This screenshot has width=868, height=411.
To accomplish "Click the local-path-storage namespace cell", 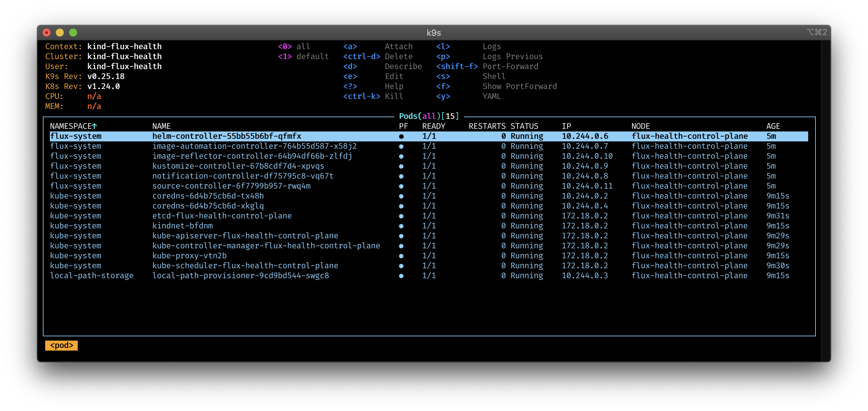I will (x=92, y=276).
